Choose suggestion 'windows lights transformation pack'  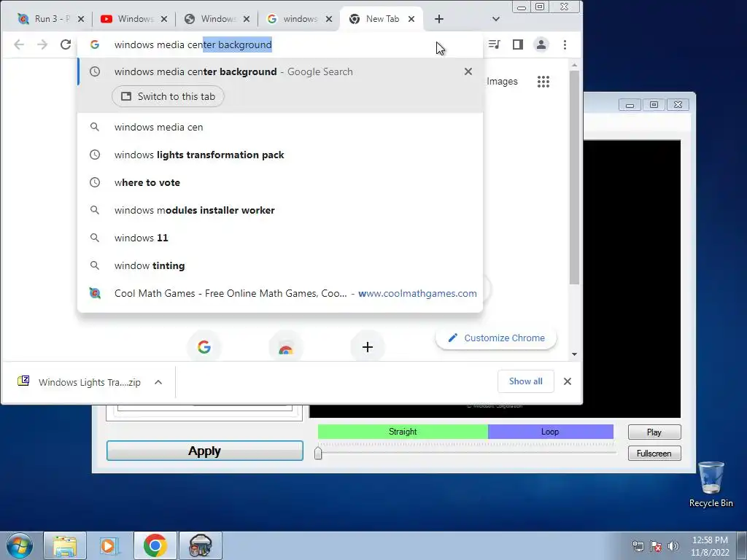coord(280,155)
